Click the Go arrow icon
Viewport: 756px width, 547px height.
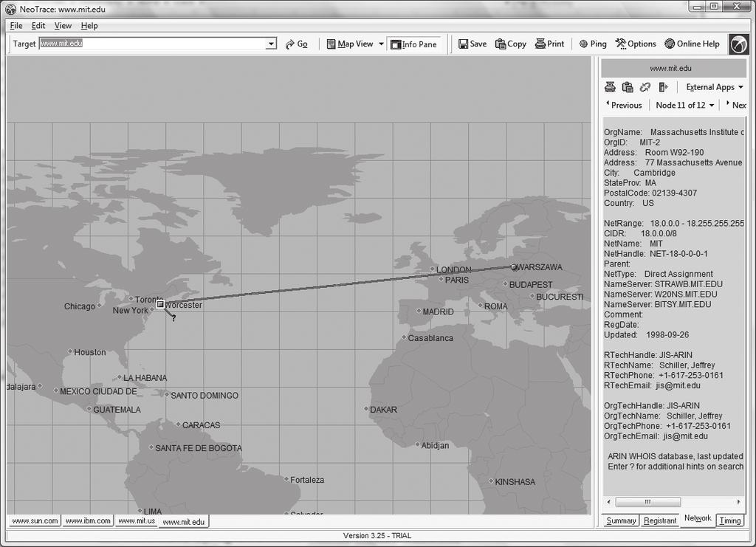(x=289, y=44)
